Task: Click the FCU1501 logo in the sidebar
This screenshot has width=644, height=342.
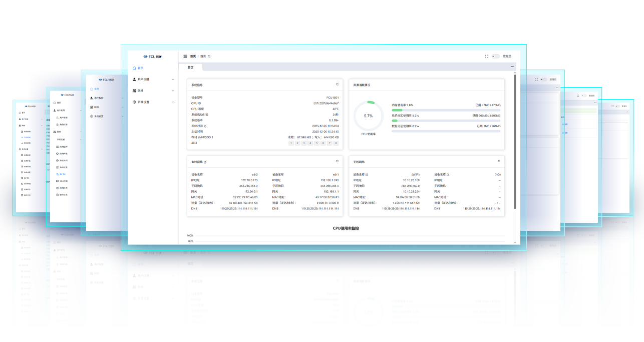Action: coord(153,56)
